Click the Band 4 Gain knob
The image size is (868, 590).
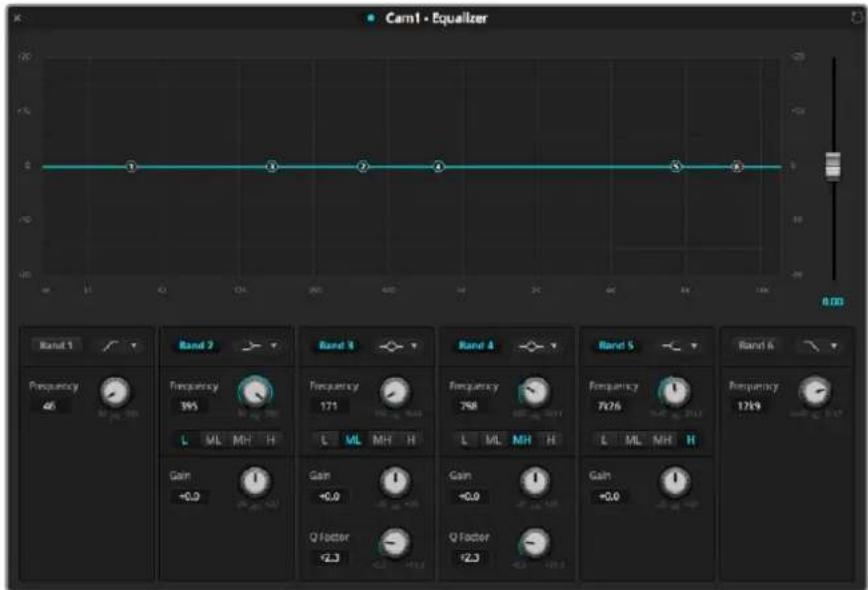[x=535, y=482]
